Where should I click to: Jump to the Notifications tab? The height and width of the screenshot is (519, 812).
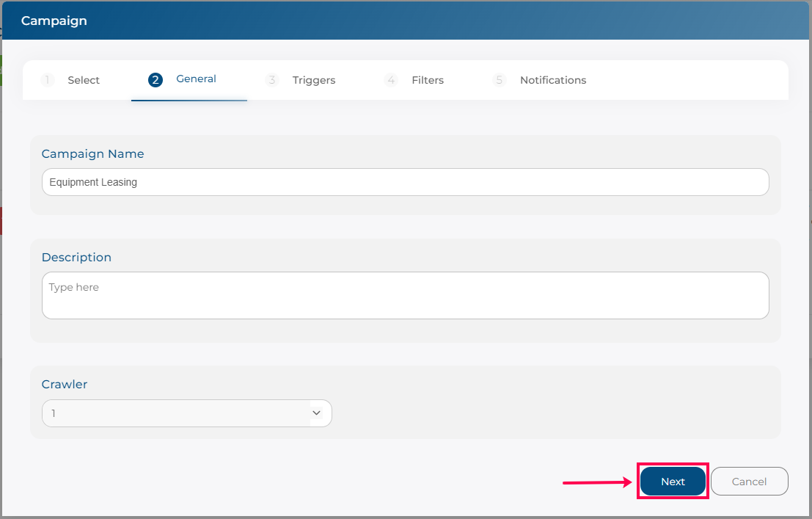(x=552, y=80)
